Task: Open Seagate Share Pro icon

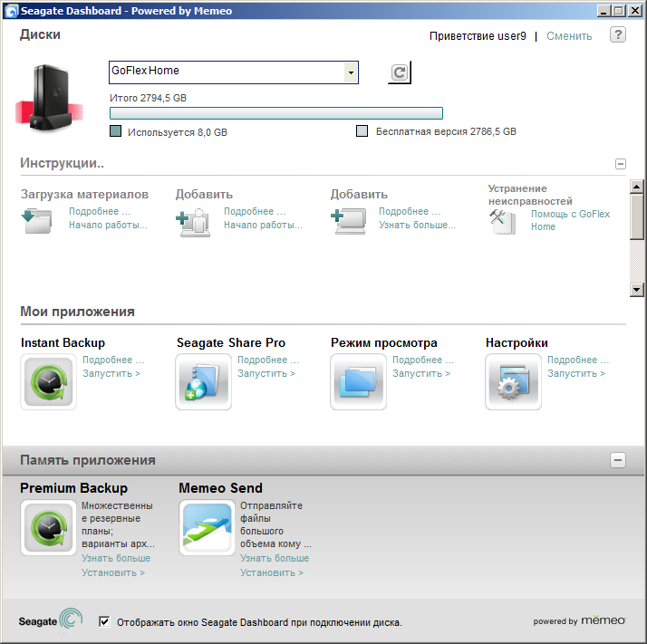Action: (x=203, y=381)
